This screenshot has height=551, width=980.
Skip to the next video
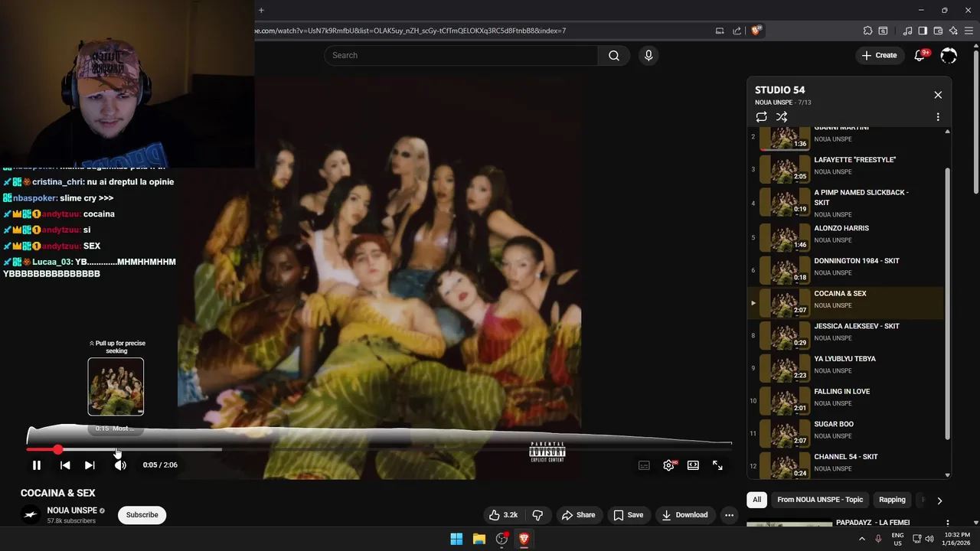pos(90,465)
